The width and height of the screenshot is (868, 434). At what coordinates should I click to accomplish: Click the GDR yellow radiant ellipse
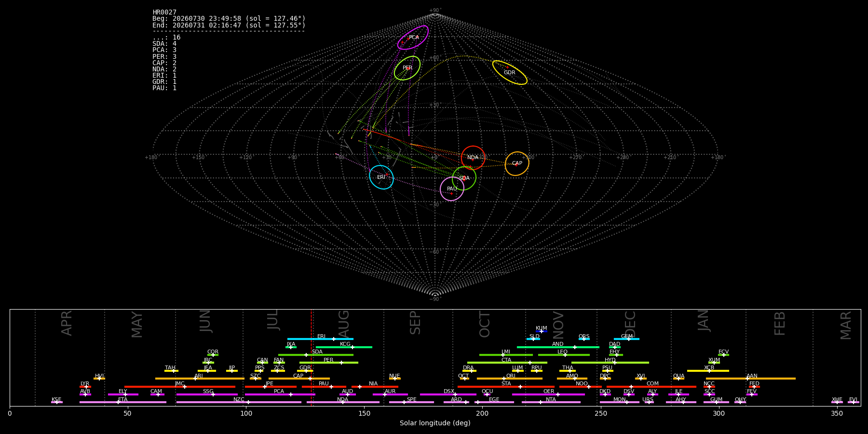[510, 73]
